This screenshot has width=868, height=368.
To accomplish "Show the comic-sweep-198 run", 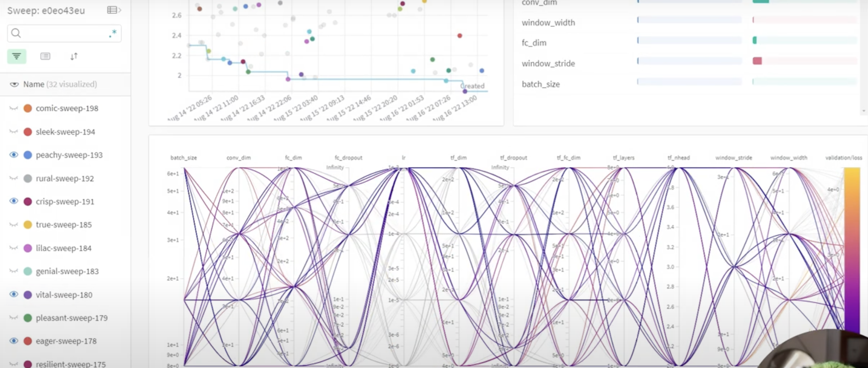I will (13, 108).
